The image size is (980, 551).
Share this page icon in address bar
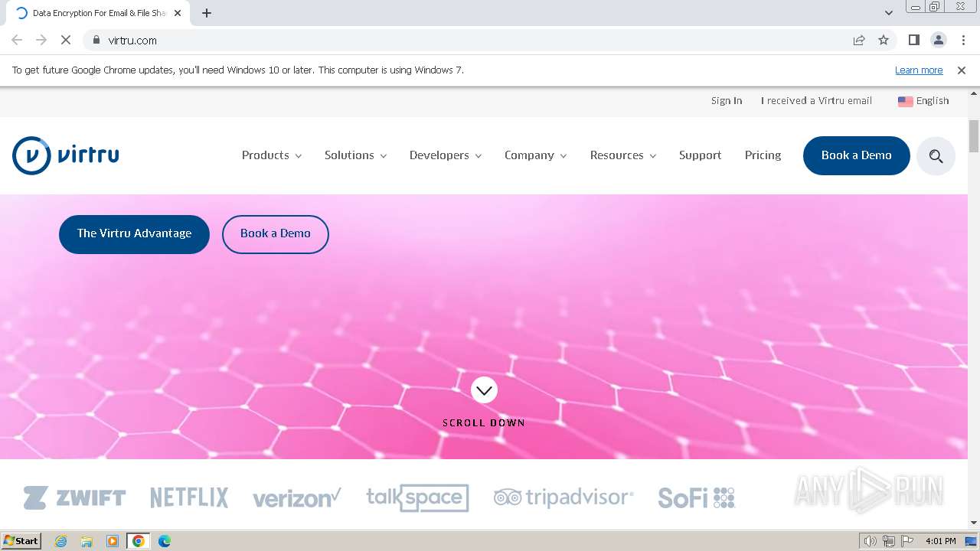(859, 40)
